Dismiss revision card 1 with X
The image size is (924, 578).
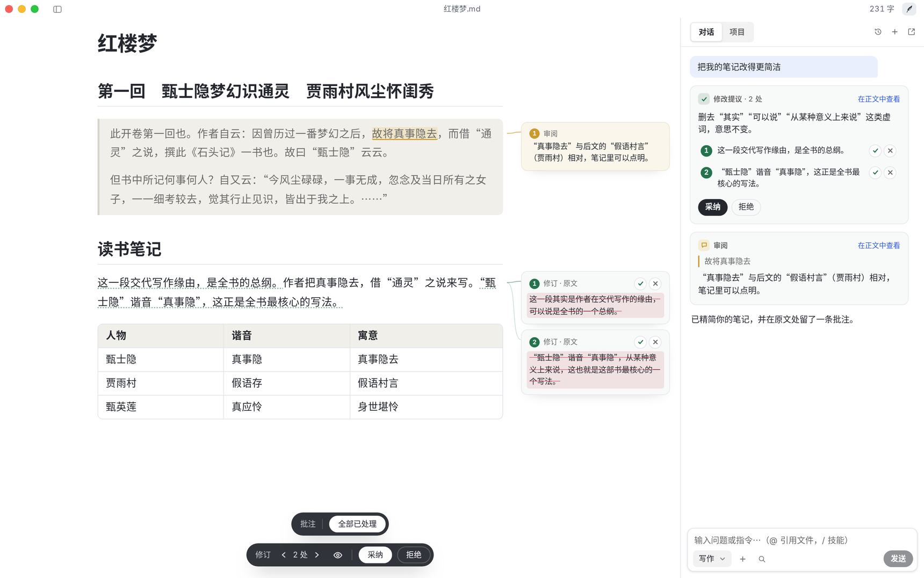(x=655, y=283)
